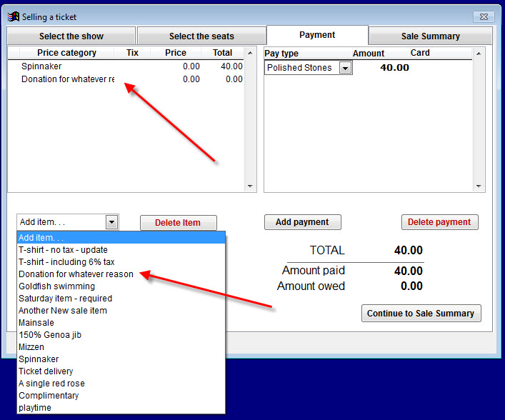This screenshot has height=420, width=505.
Task: Choose T-shirt - no tax - update
Action: (121, 250)
